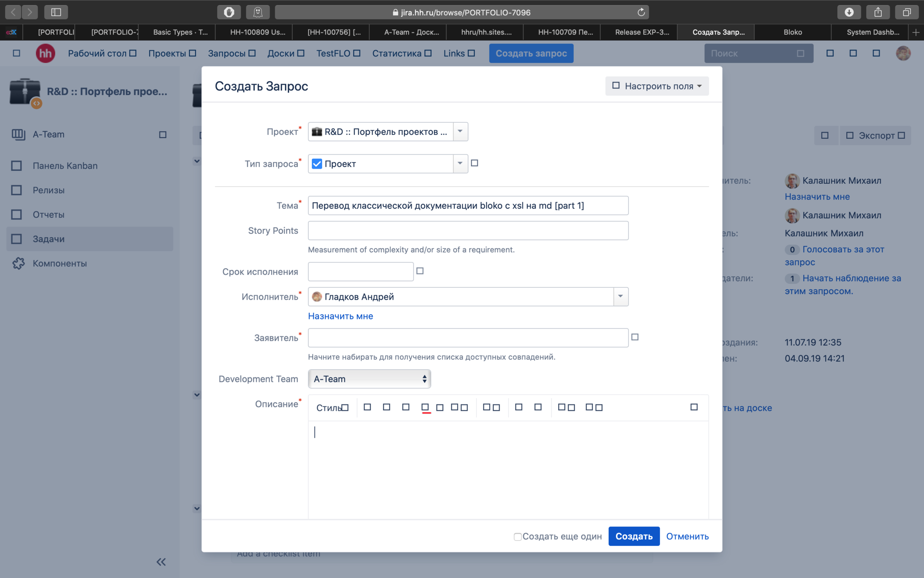Switch to Bloko browser tab
Image resolution: width=924 pixels, height=578 pixels.
(792, 32)
